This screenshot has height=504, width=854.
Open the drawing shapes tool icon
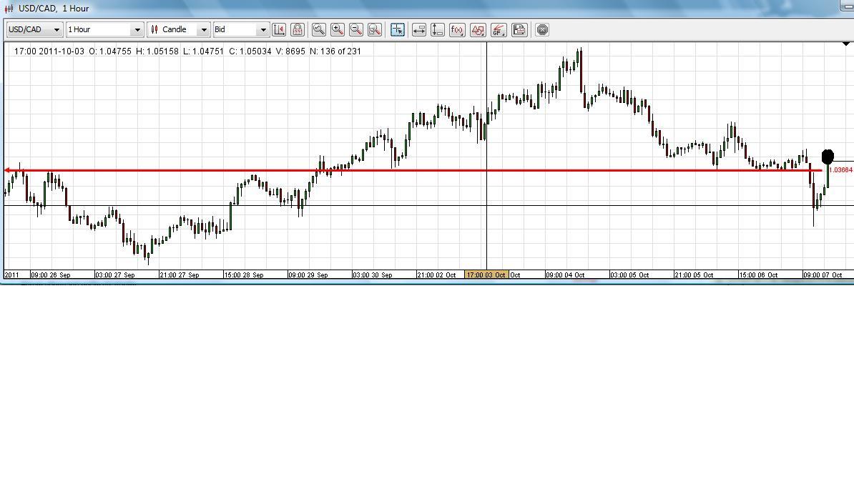coord(478,30)
